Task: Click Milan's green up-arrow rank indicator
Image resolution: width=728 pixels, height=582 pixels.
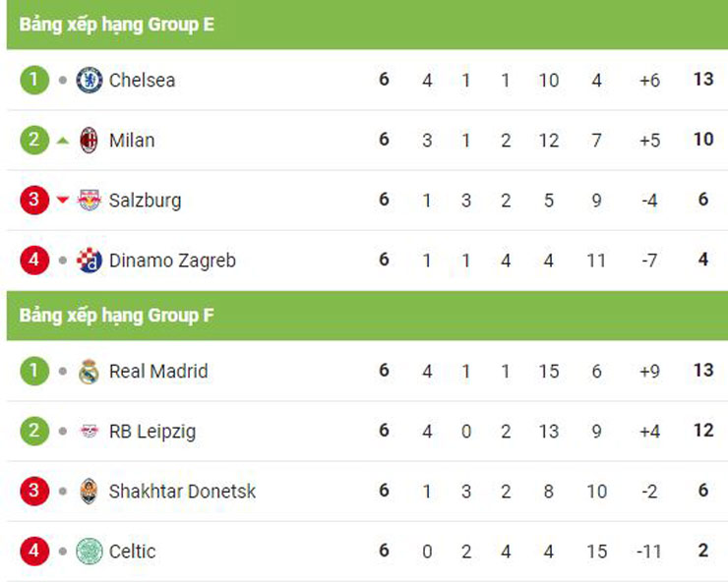Action: pyautogui.click(x=63, y=141)
